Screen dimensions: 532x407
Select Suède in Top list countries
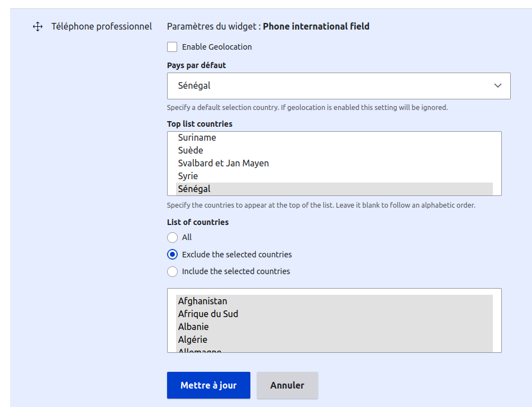189,150
